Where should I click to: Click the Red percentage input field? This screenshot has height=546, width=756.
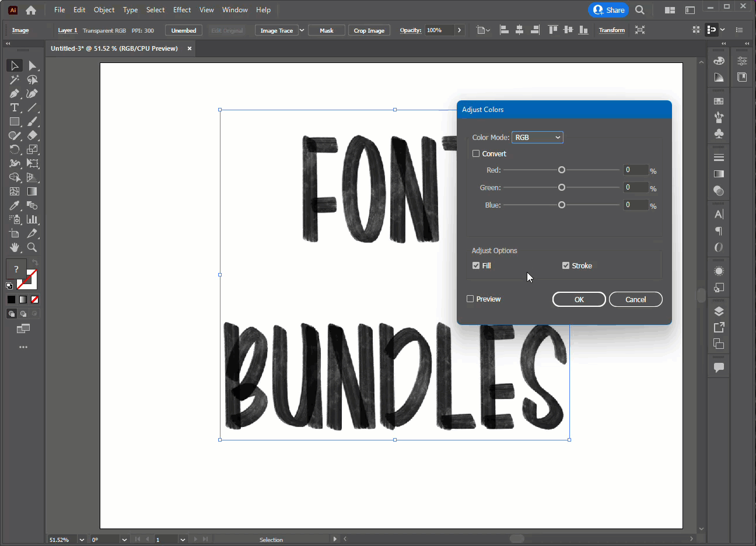(x=636, y=170)
